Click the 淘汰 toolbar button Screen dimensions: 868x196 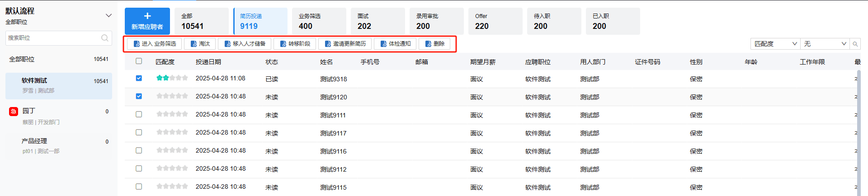[200, 44]
